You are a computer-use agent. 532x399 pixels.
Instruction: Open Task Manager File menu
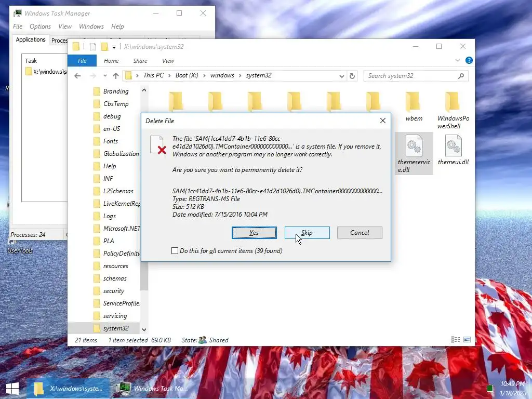point(18,26)
